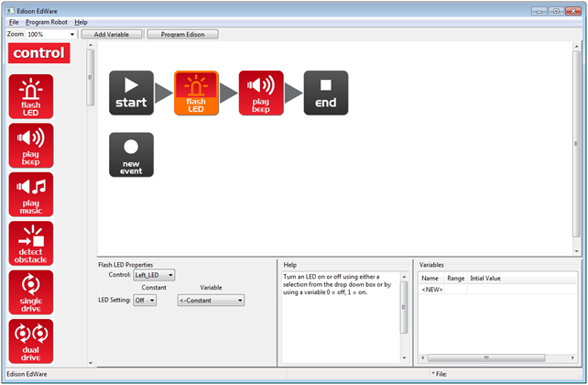Select the flash LED block in palette
588x385 pixels.
click(31, 96)
